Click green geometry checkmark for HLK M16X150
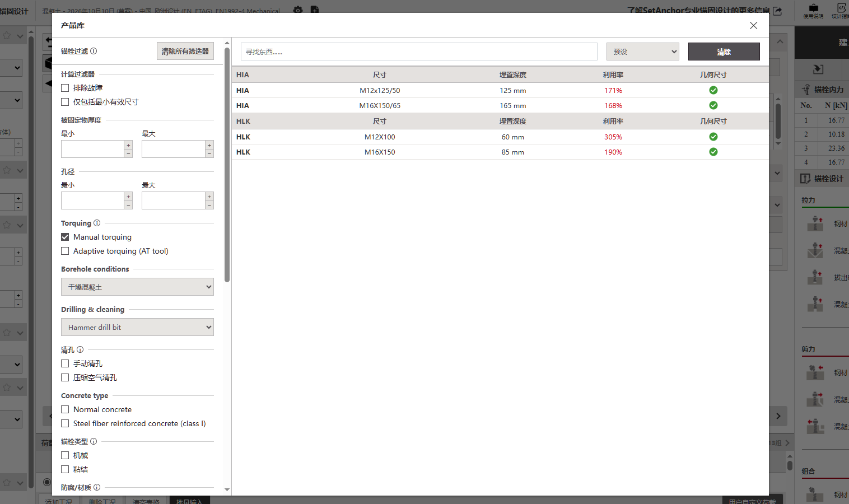 click(x=713, y=152)
